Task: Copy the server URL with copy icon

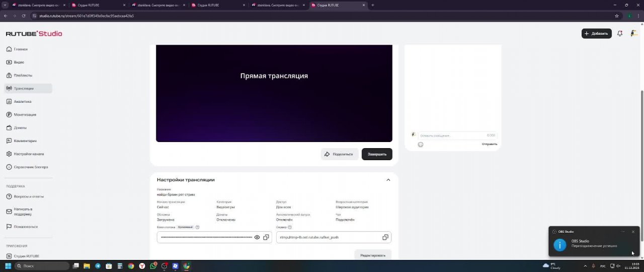Action: (x=385, y=237)
